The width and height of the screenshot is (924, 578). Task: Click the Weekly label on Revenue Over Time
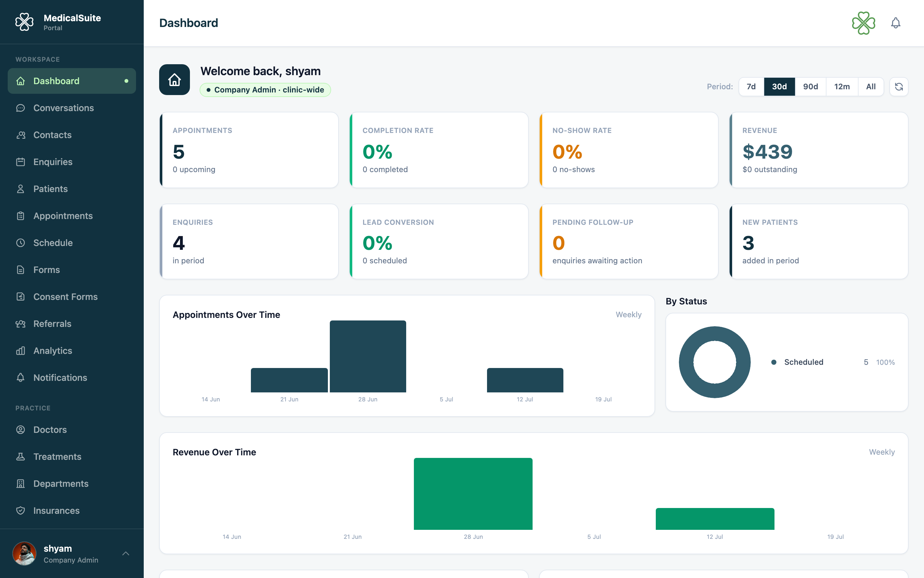tap(882, 452)
